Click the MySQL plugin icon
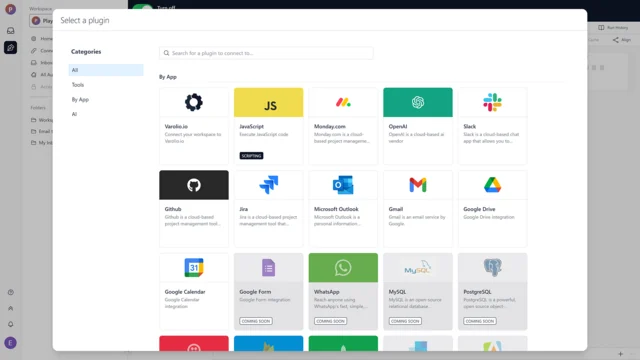Image resolution: width=640 pixels, height=360 pixels. pyautogui.click(x=418, y=268)
